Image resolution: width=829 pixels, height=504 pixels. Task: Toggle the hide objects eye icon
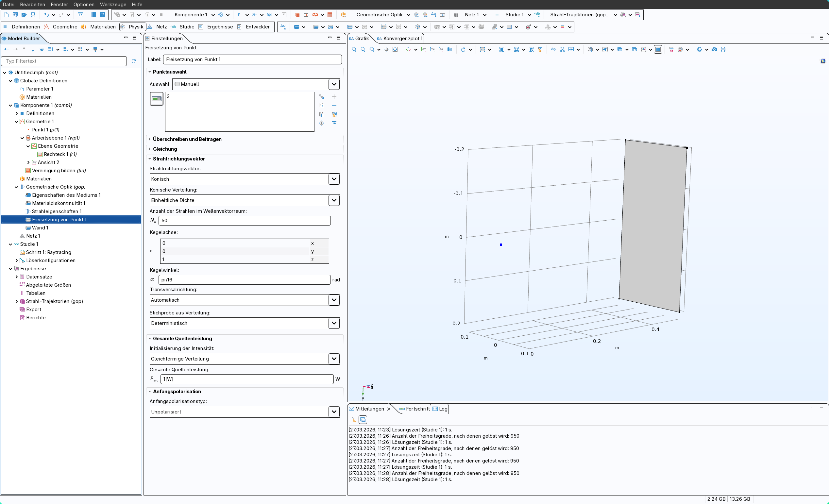click(x=553, y=49)
